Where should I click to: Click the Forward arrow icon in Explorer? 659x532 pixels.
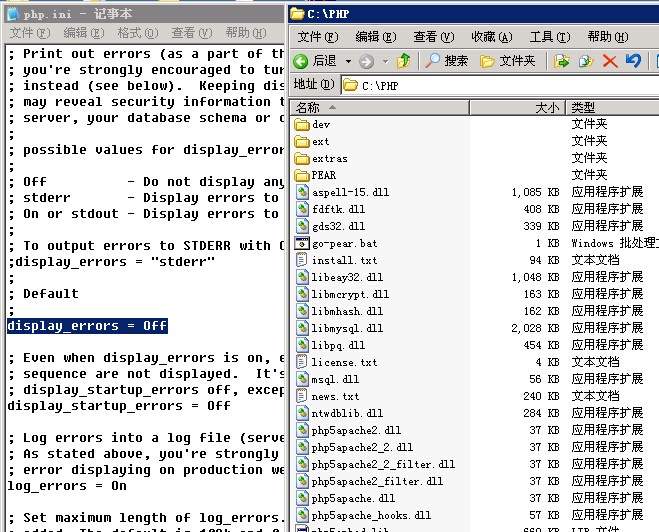366,61
